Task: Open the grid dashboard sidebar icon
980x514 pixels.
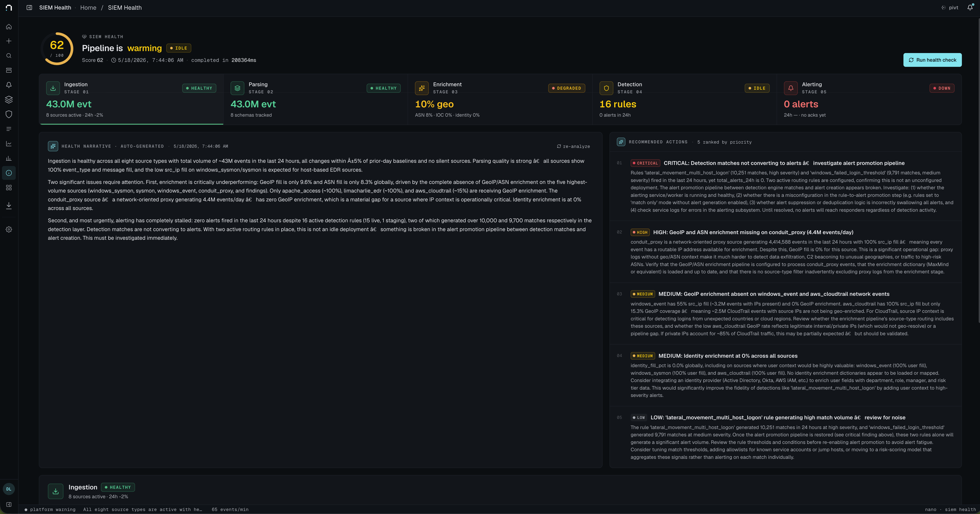Action: pos(9,188)
